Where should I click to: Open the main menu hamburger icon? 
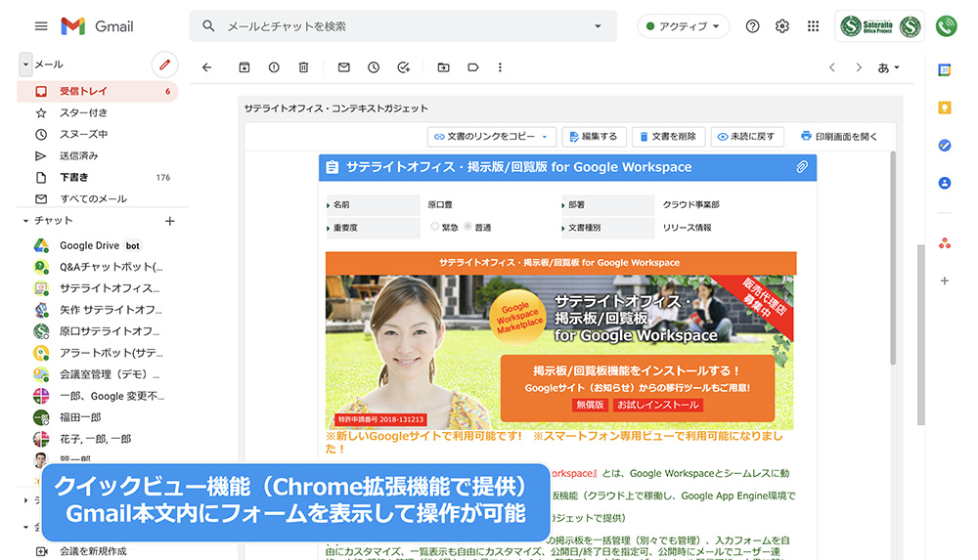(41, 26)
